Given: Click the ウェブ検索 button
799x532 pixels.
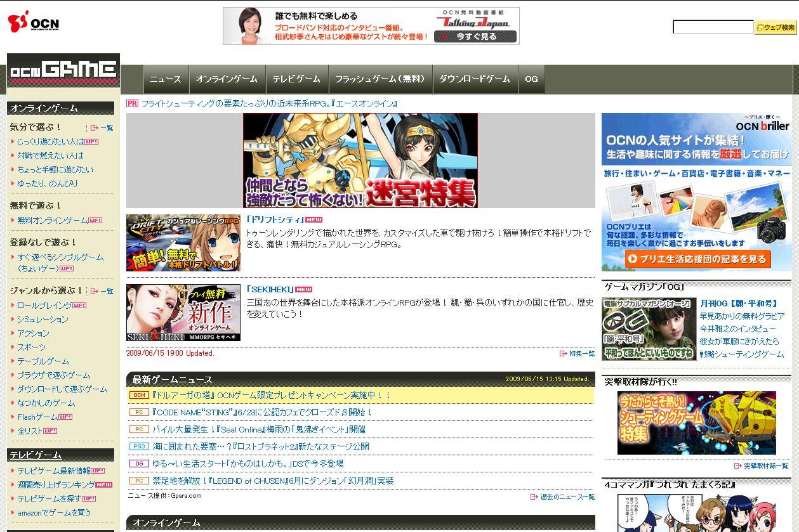Looking at the screenshot, I should pyautogui.click(x=776, y=27).
